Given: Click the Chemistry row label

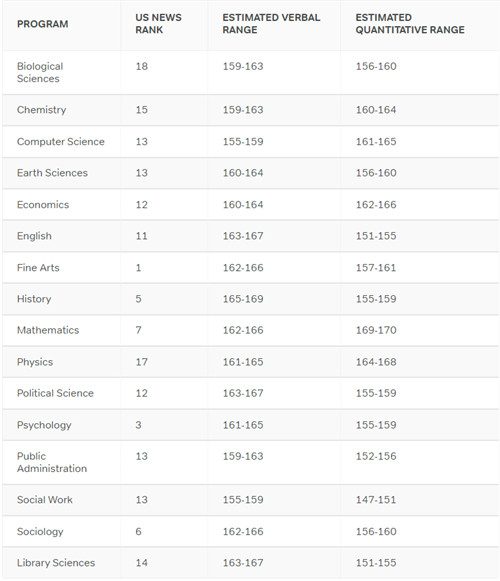Looking at the screenshot, I should tap(42, 110).
